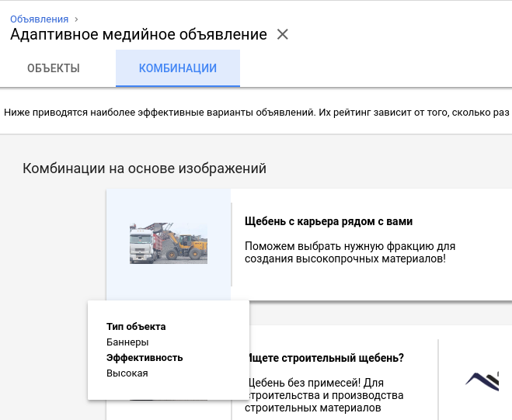Viewport: 512px width, 420px height.
Task: Switch to the ОБЪЕКТЫ tab
Action: (x=54, y=68)
